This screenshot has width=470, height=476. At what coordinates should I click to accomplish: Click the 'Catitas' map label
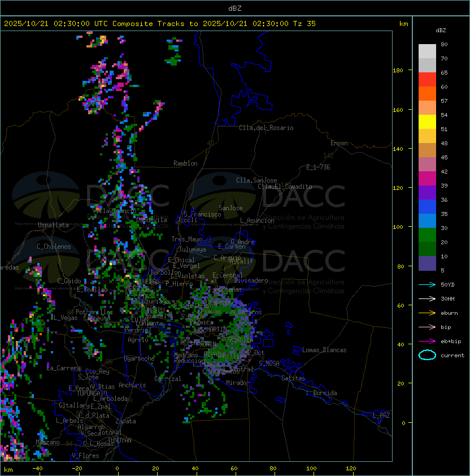293,378
